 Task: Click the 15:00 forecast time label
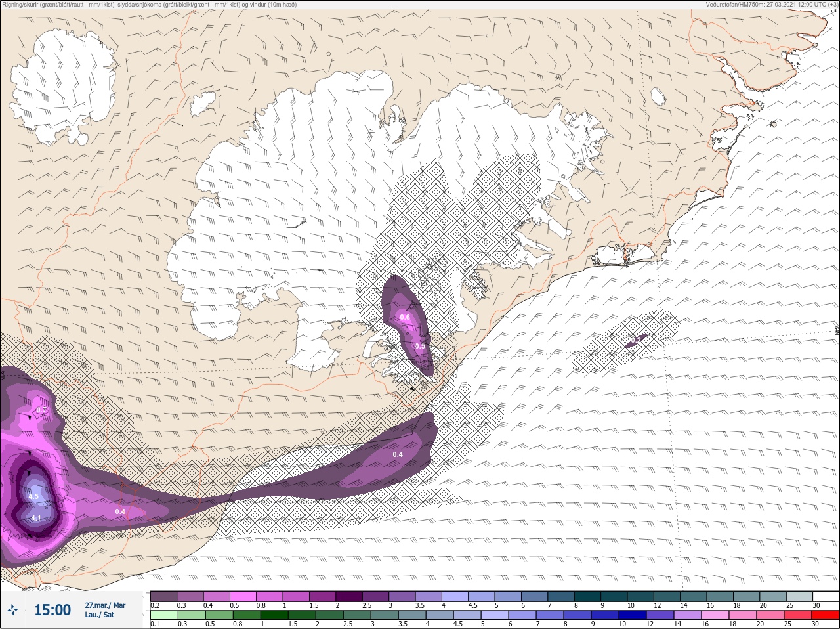(x=52, y=611)
